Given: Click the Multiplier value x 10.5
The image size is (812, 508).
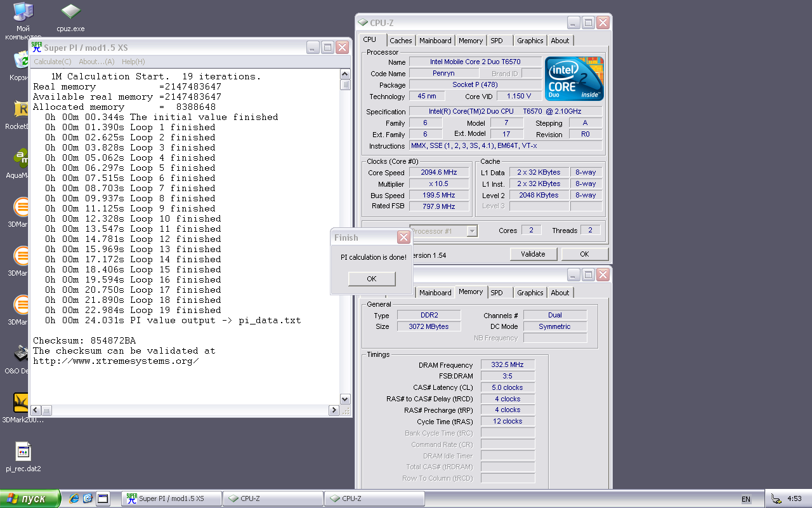Looking at the screenshot, I should tap(439, 184).
